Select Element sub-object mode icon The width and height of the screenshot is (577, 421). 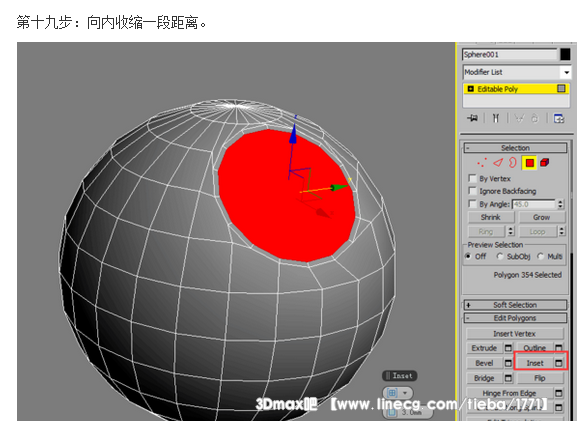tap(545, 163)
